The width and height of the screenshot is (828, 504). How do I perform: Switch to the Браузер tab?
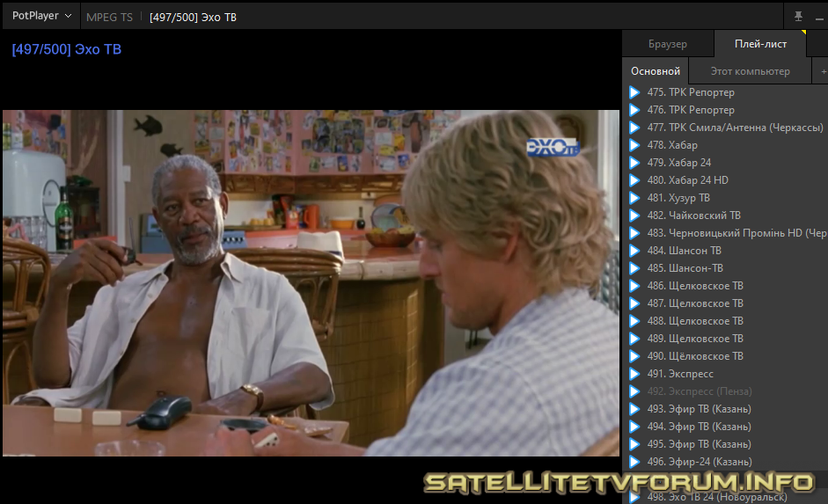tap(668, 44)
